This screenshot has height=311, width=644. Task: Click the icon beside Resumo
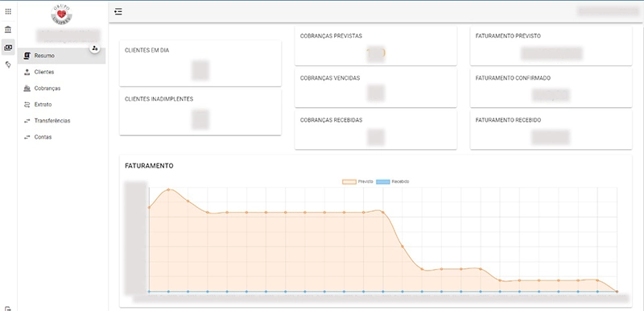[x=27, y=56]
